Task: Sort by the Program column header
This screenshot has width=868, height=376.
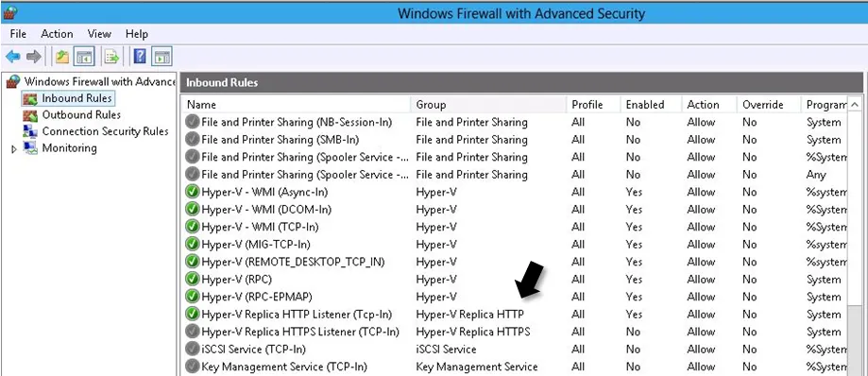Action: (825, 105)
